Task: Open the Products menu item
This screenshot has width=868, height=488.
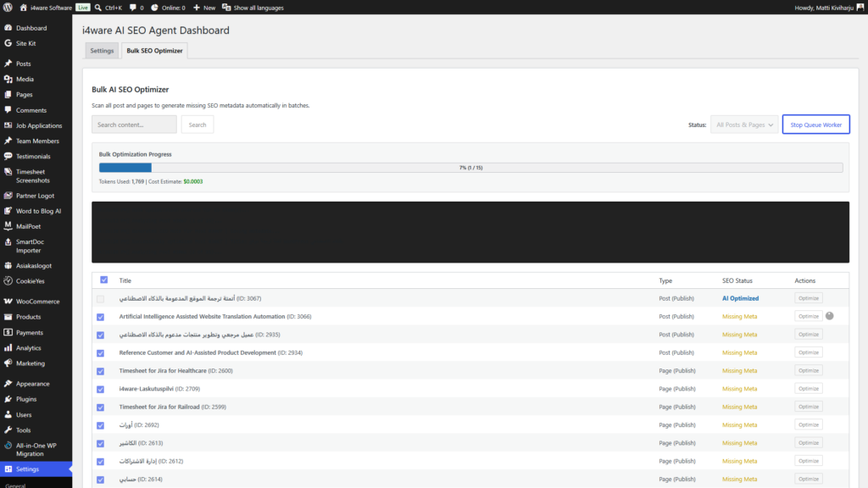Action: tap(28, 317)
